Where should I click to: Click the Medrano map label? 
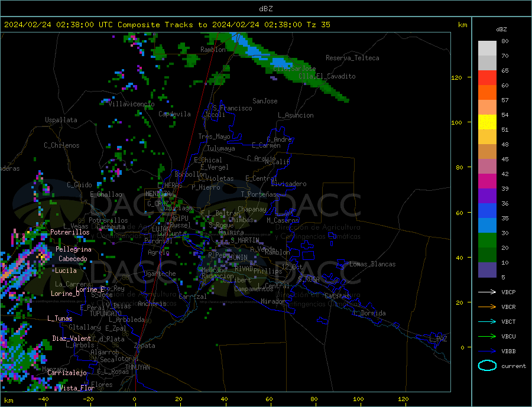pyautogui.click(x=214, y=270)
